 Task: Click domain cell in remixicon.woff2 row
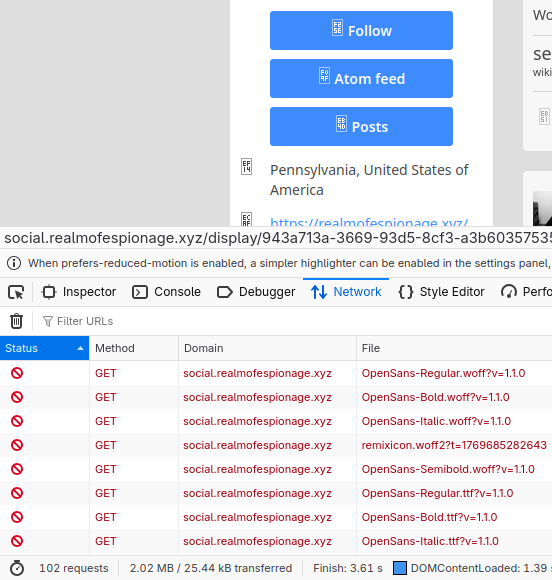(257, 445)
